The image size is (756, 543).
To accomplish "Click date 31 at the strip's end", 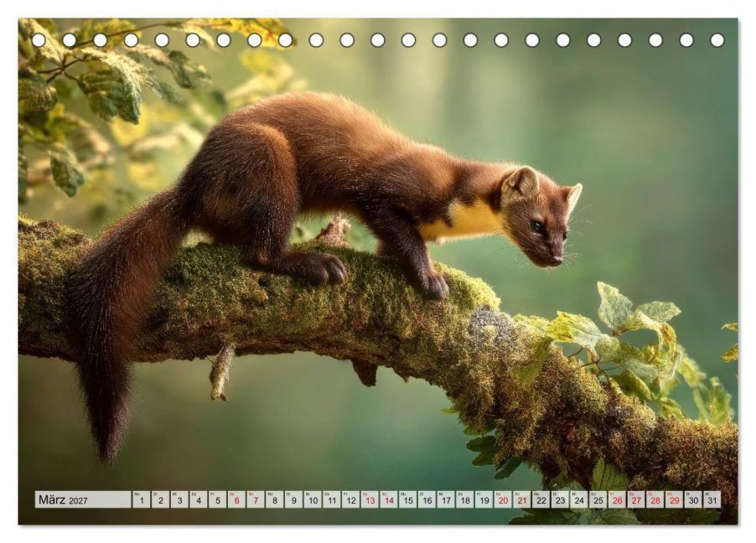I will click(x=712, y=499).
